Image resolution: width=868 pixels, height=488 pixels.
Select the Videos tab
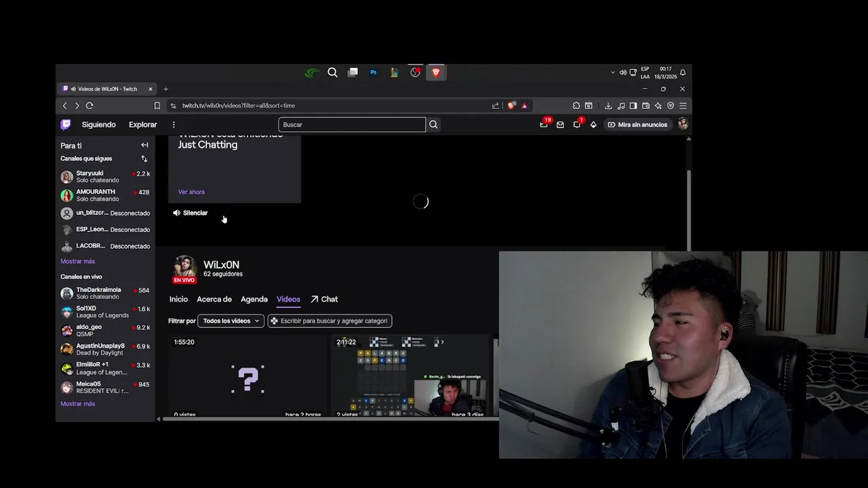[x=288, y=299]
